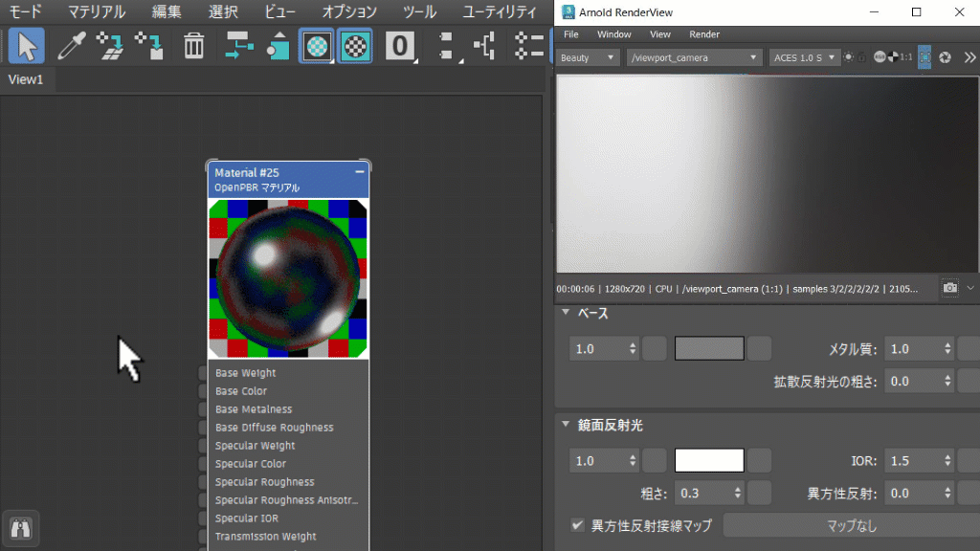The height and width of the screenshot is (551, 980).
Task: Open the ACES 1.0 S dropdown
Action: pyautogui.click(x=804, y=57)
